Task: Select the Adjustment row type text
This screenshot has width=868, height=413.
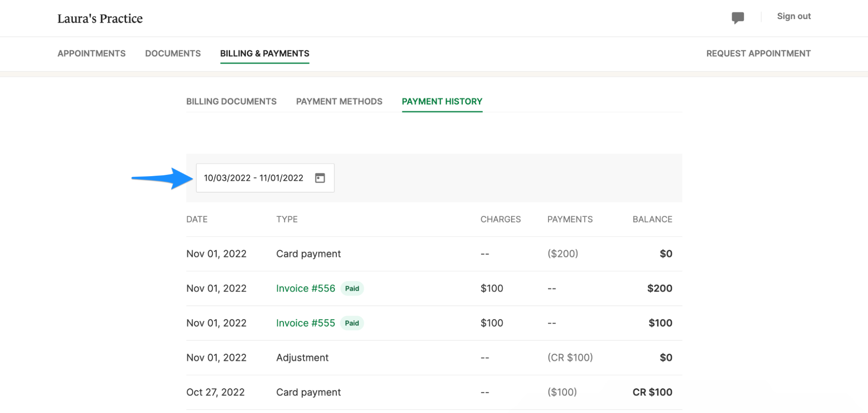Action: (303, 358)
